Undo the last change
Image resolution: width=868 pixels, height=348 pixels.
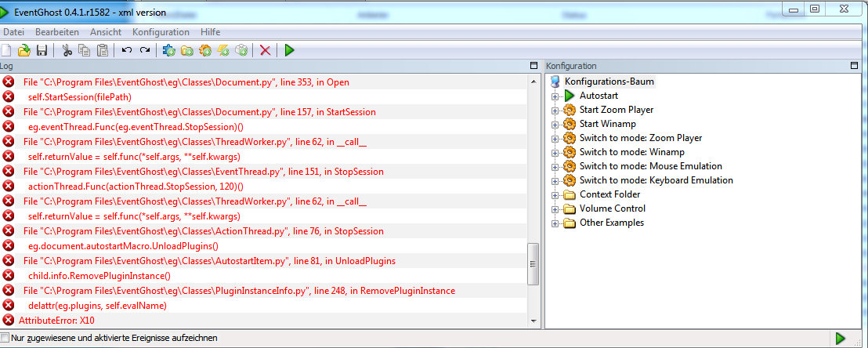coord(127,50)
